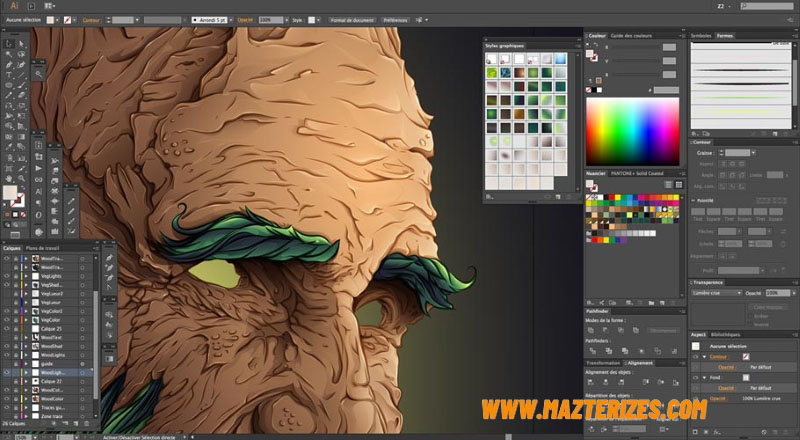Open the Lumière crue blend mode dropdown
This screenshot has width=800, height=440.
(716, 293)
